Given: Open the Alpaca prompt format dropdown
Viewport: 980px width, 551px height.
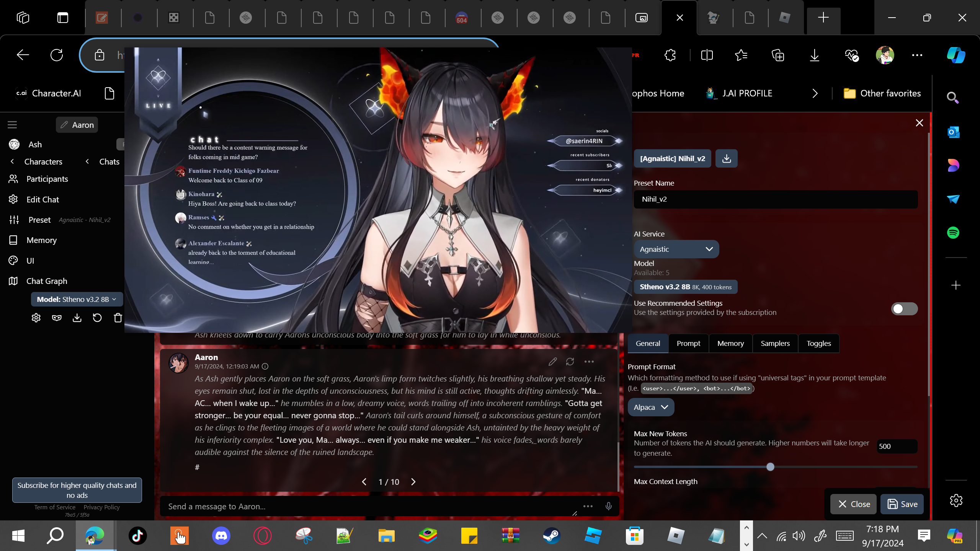Looking at the screenshot, I should point(650,407).
